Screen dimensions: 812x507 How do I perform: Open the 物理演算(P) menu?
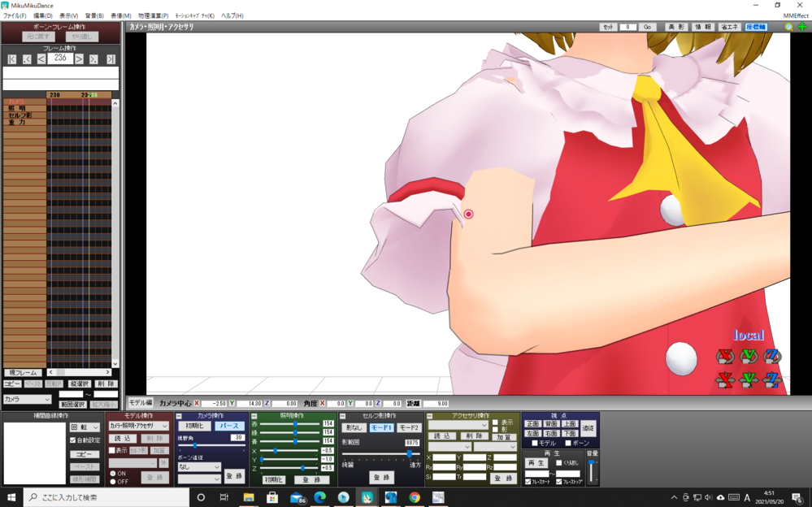[x=154, y=15]
